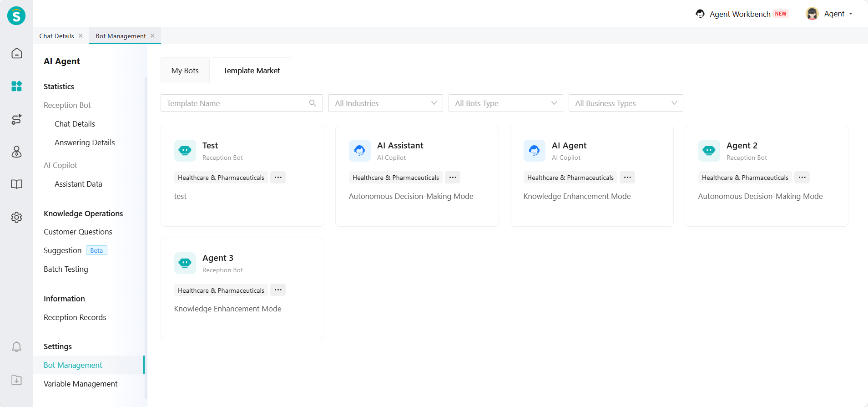Close the Chat Details tab
The image size is (868, 407).
click(x=81, y=36)
